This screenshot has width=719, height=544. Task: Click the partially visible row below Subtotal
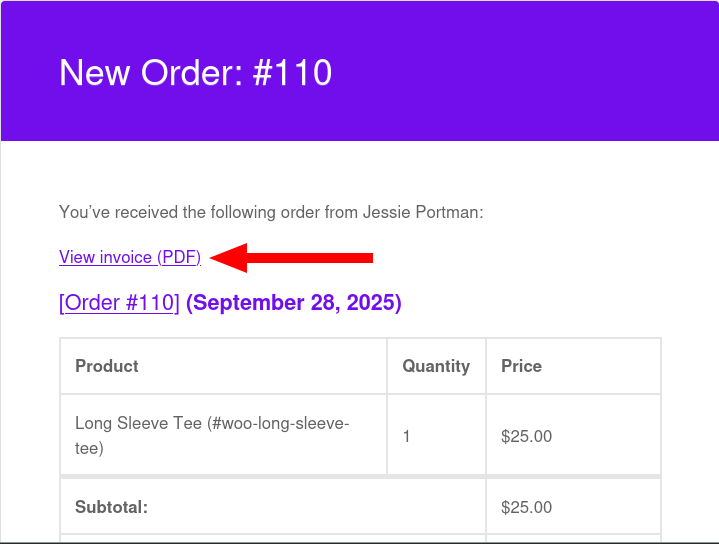click(360, 539)
